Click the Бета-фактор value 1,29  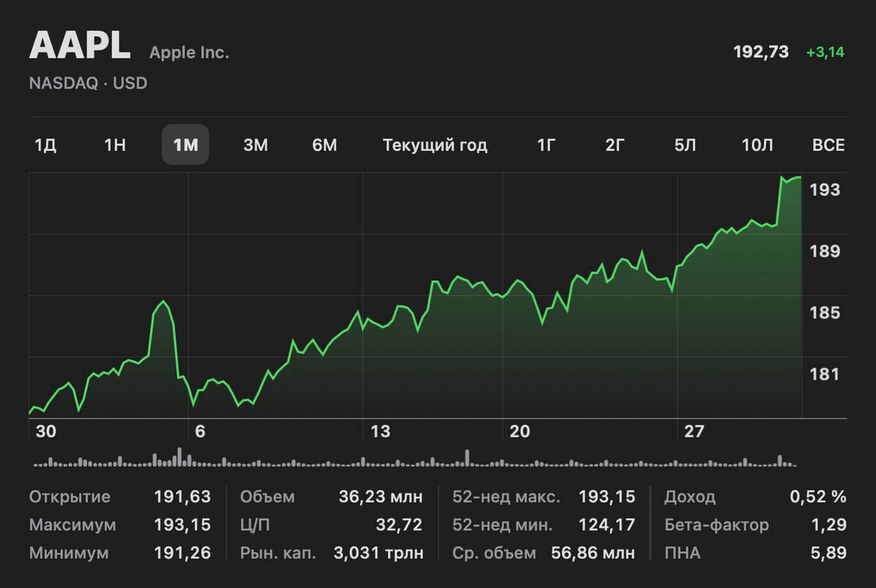[x=829, y=525]
